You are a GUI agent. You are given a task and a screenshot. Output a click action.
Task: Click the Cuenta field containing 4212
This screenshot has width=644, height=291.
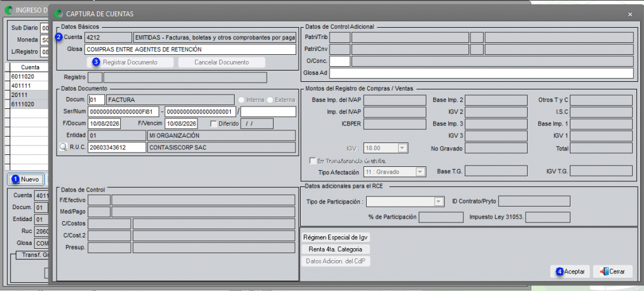pos(108,37)
